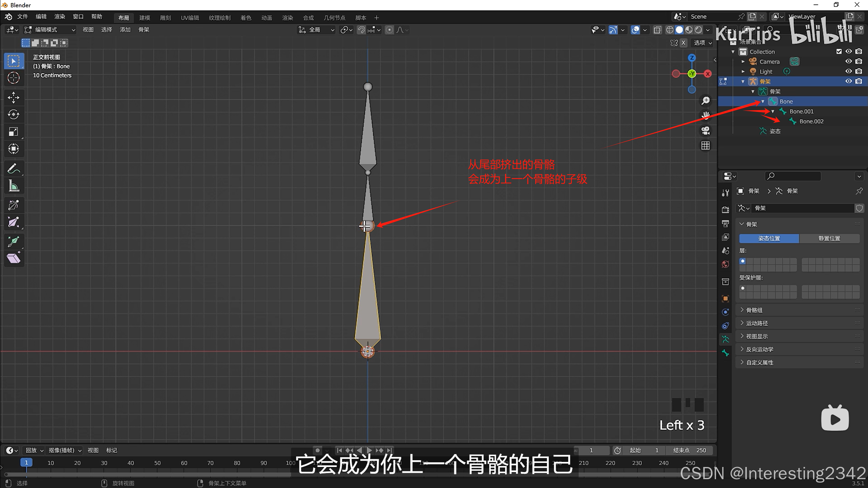Switch to orthographic grid view icon
Image resolution: width=868 pixels, height=488 pixels.
(706, 145)
